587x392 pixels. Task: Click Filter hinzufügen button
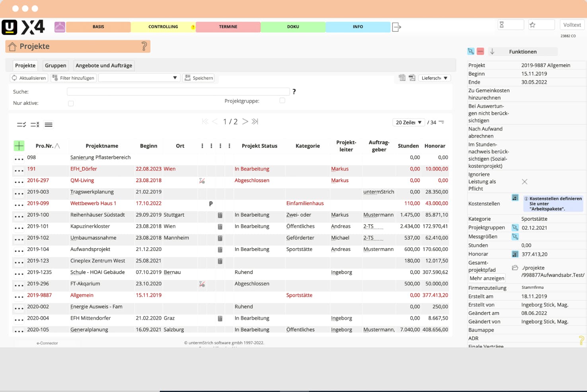[74, 78]
